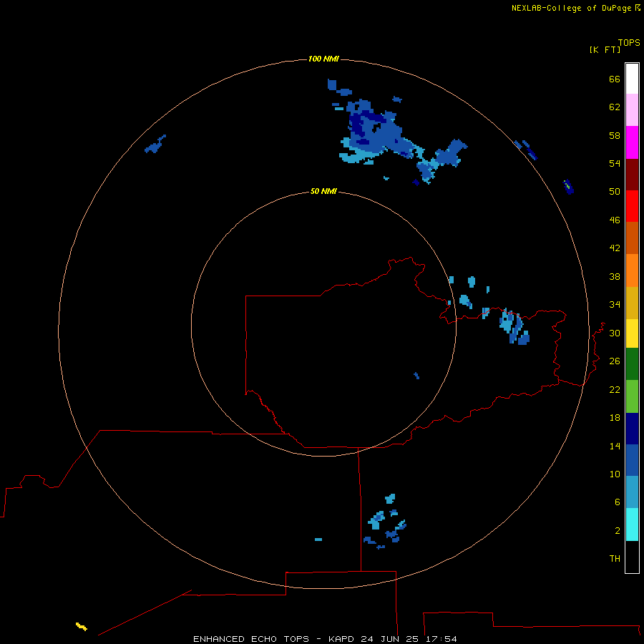Click the gold 34 legend swatch
Viewport: 644px width, 644px height.
632,303
